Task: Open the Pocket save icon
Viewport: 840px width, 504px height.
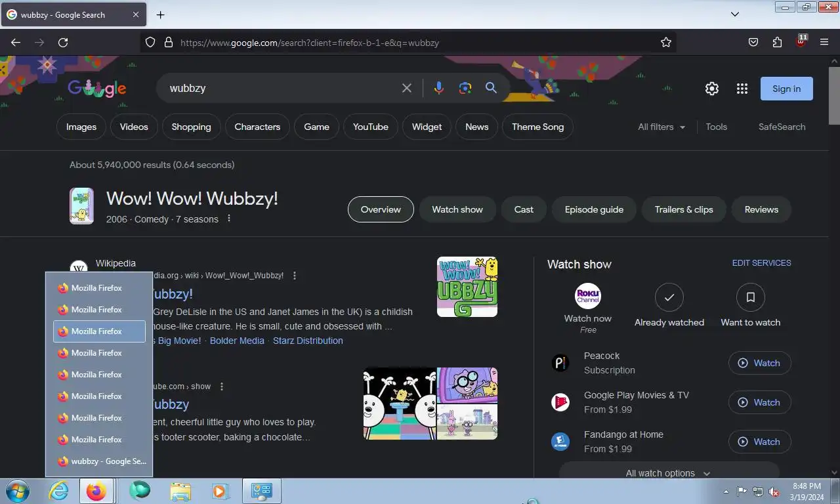Action: (x=753, y=42)
